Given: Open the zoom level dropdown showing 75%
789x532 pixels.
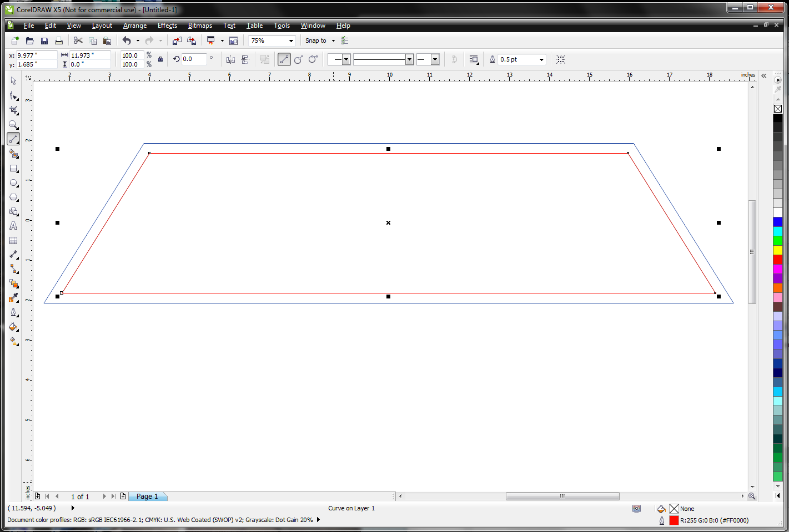Looking at the screenshot, I should (291, 40).
